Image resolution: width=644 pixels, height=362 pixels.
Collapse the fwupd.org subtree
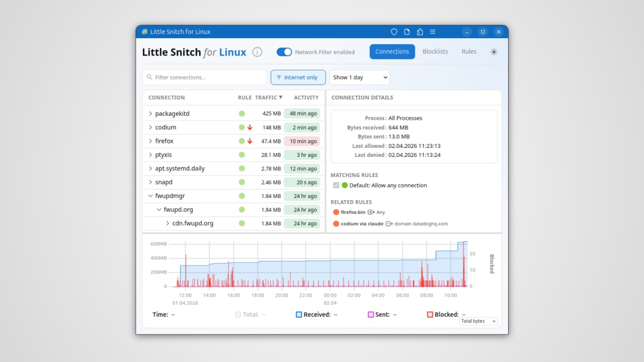click(159, 210)
